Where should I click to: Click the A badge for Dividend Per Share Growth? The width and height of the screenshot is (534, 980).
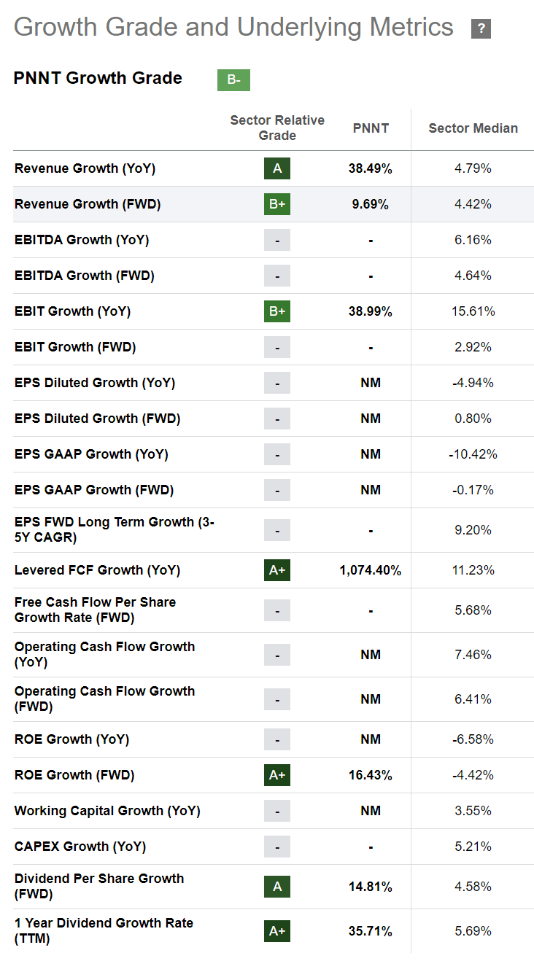277,887
